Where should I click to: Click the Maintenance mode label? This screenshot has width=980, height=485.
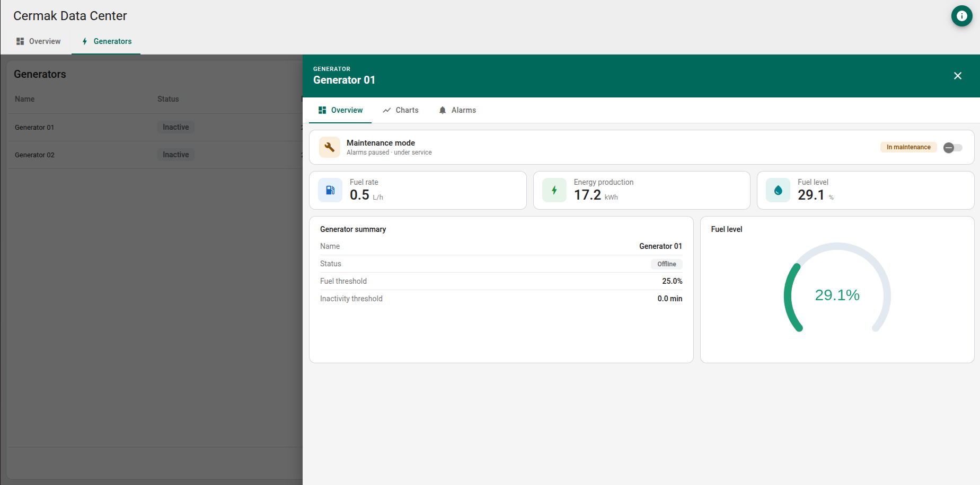(x=381, y=143)
